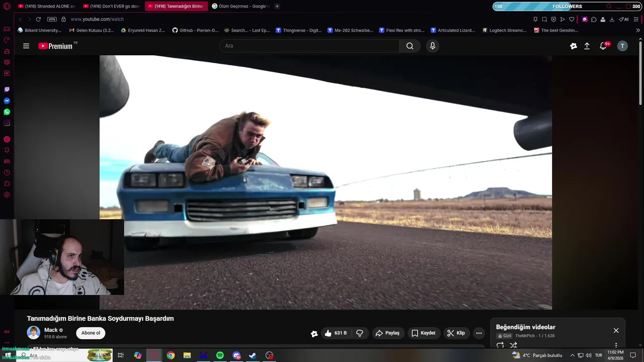The image size is (644, 362).
Task: Open WhatsApp in the Opera sidebar
Action: tap(7, 112)
